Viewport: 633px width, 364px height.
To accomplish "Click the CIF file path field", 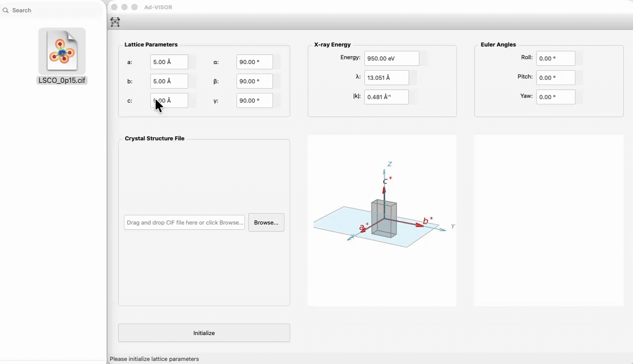I will 184,222.
